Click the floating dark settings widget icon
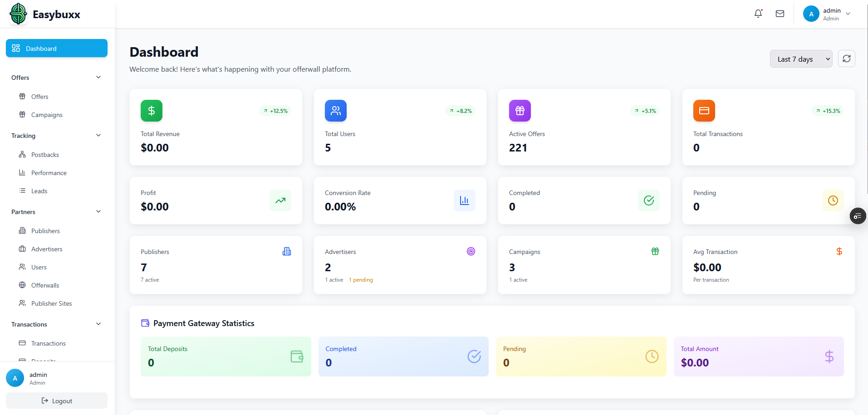Screen dimensions: 868x415 [x=858, y=216]
